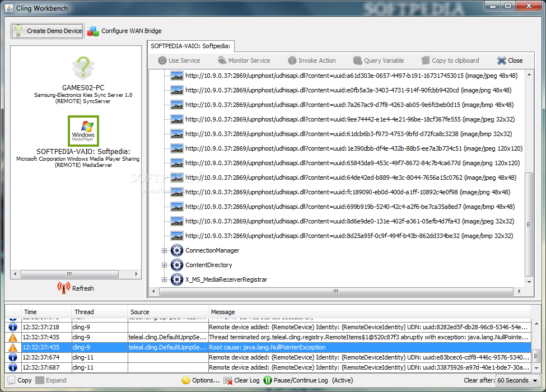Select info icon on 12:32:37:687 log row
The height and width of the screenshot is (392, 546).
pyautogui.click(x=13, y=367)
